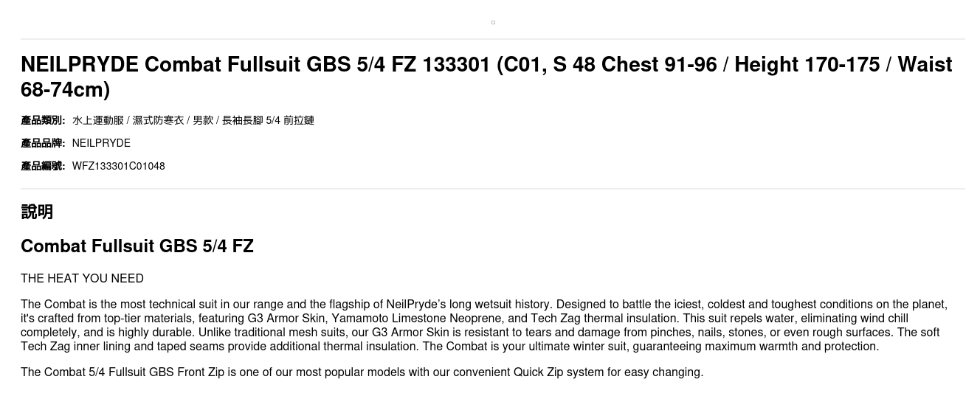Click the 產品類別 label
The height and width of the screenshot is (413, 980).
[43, 120]
